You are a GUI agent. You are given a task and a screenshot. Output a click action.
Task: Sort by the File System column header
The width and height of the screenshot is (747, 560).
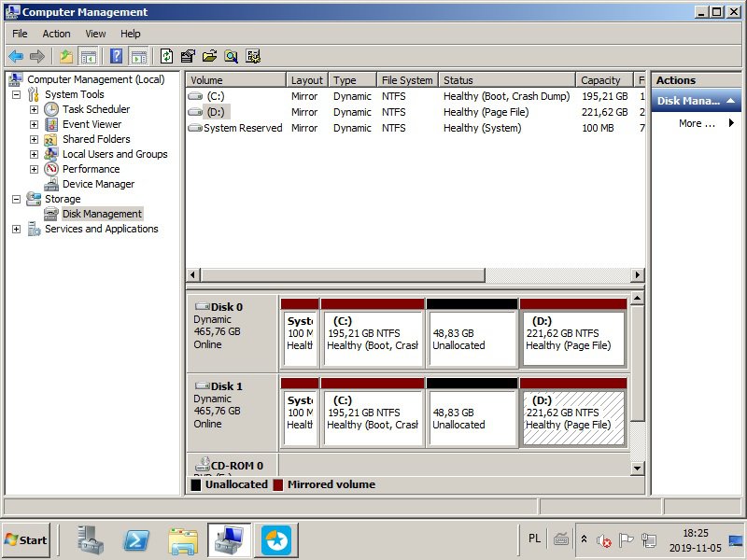[x=408, y=80]
